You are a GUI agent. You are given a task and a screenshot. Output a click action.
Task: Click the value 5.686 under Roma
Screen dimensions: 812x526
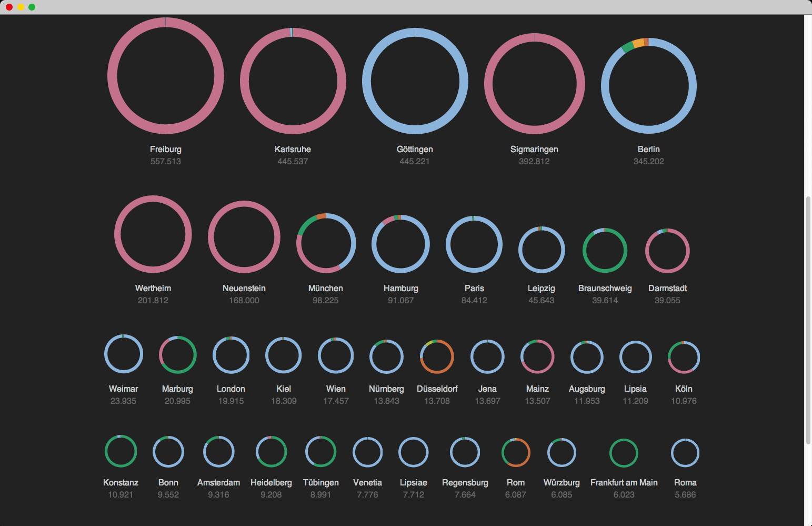tap(685, 495)
